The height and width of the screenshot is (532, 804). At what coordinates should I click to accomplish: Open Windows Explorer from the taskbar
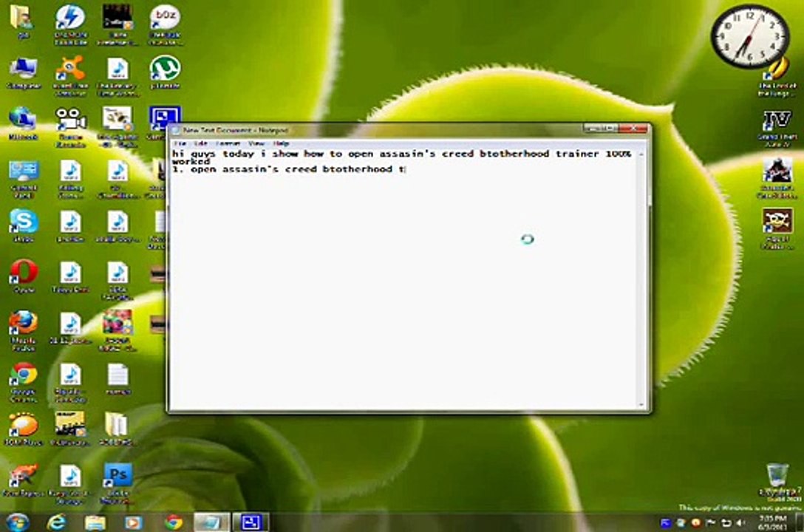[95, 522]
